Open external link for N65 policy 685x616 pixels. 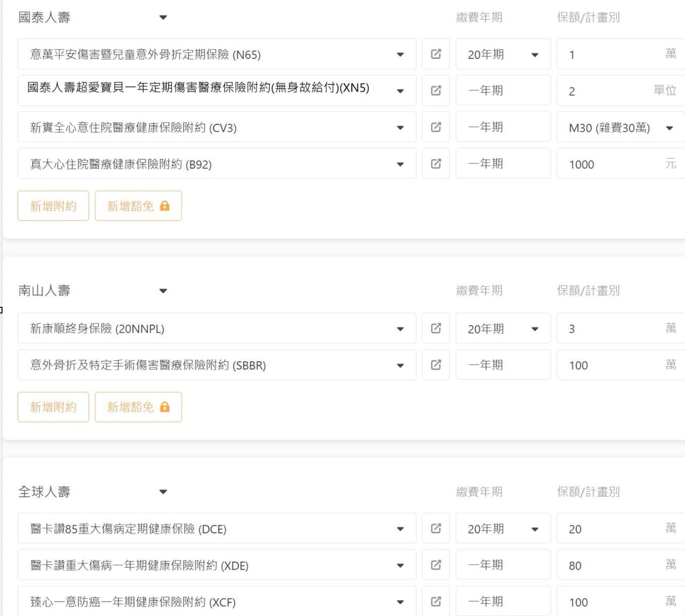(x=436, y=54)
